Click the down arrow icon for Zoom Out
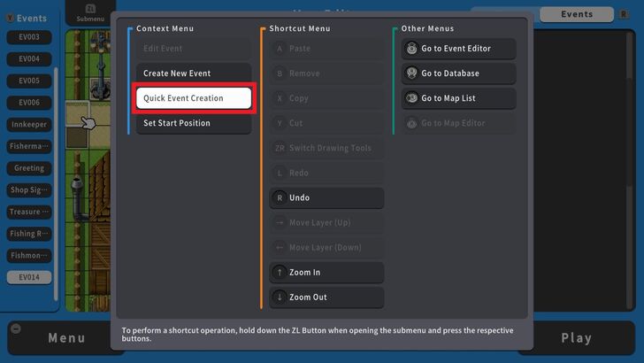The height and width of the screenshot is (363, 644). [x=280, y=297]
